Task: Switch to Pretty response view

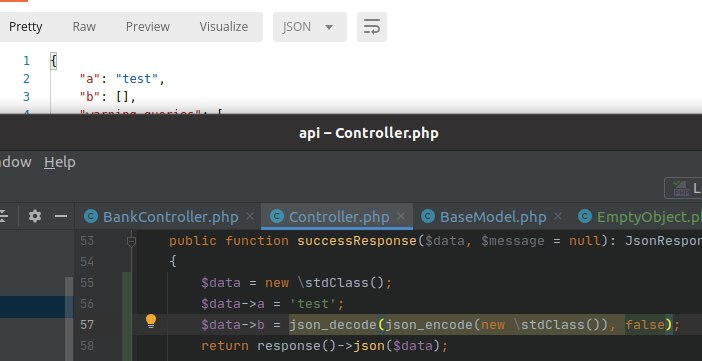Action: coord(26,27)
